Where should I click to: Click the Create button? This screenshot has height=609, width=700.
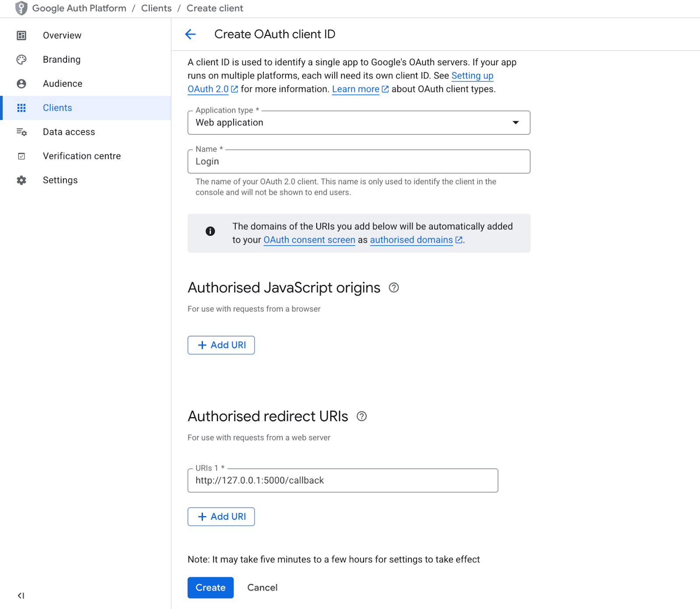pos(210,588)
